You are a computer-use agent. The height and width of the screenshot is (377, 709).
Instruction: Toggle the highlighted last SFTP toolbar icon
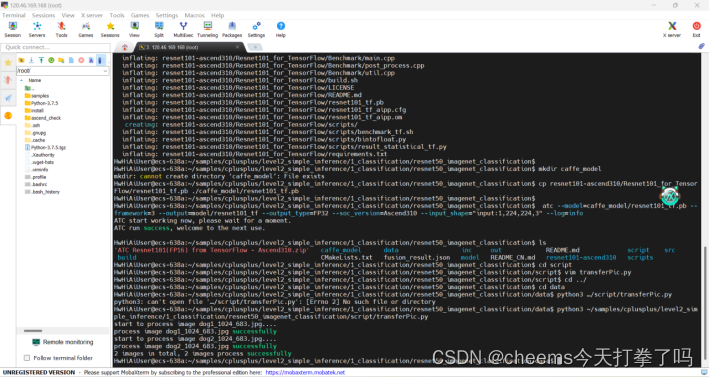pyautogui.click(x=101, y=60)
